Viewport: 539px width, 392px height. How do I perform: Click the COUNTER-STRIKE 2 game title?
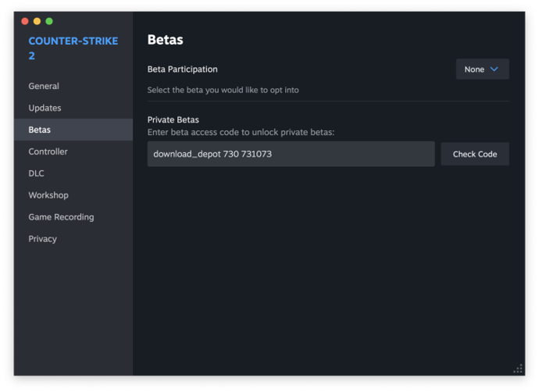(73, 48)
